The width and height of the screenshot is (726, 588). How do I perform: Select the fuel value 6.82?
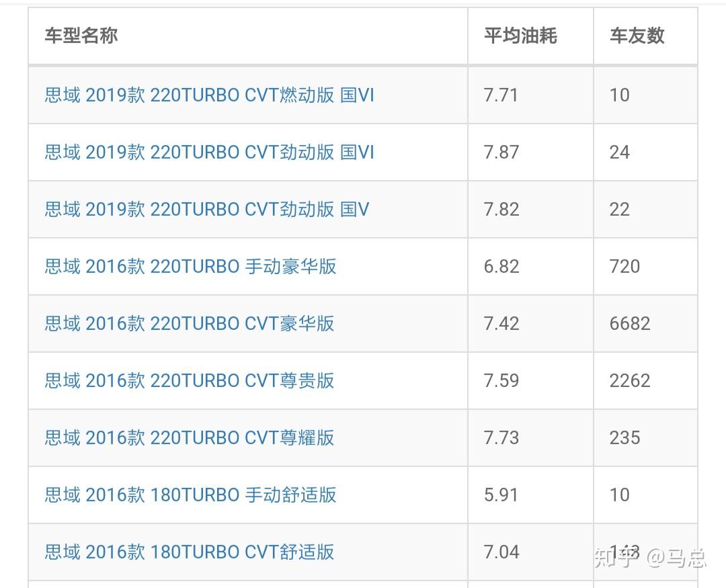501,267
